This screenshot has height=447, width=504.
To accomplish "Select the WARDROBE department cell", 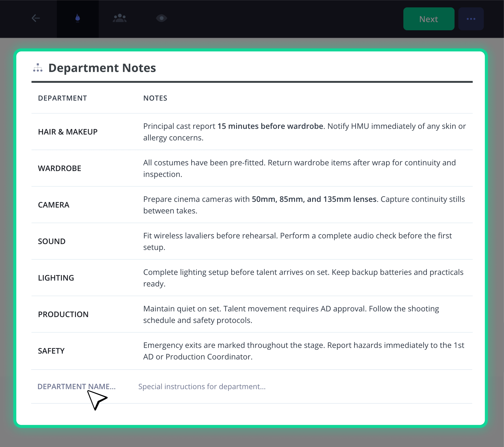I will click(x=59, y=168).
